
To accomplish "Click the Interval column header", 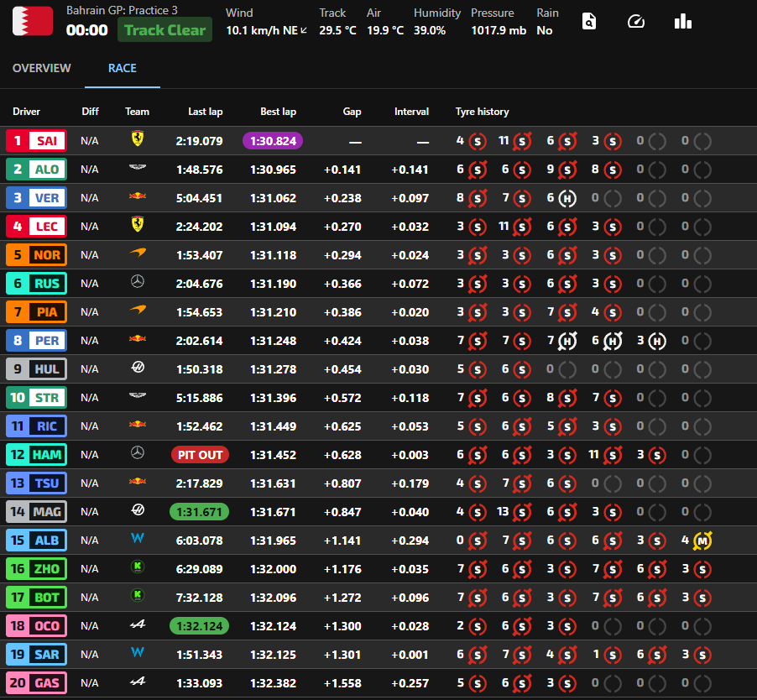I will coord(411,112).
